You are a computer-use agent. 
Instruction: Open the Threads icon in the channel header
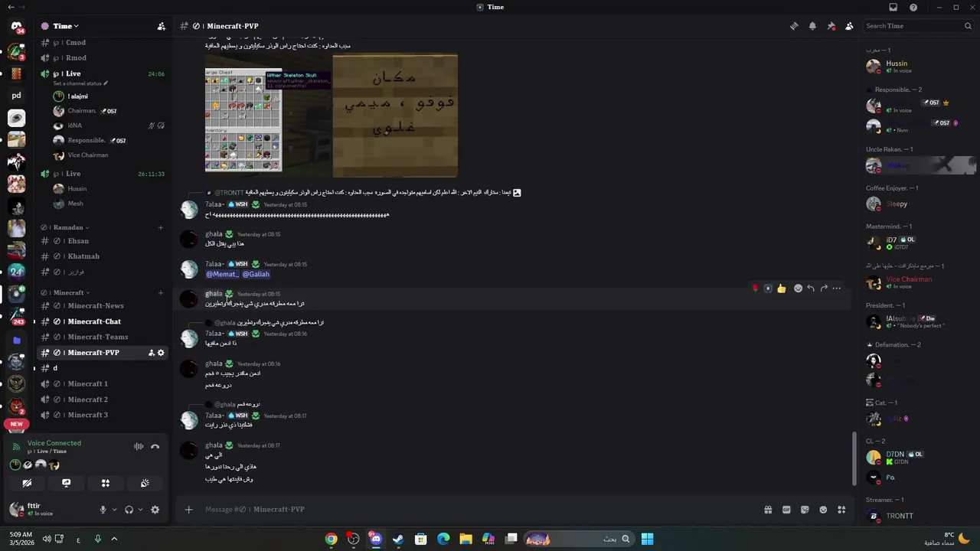point(794,26)
